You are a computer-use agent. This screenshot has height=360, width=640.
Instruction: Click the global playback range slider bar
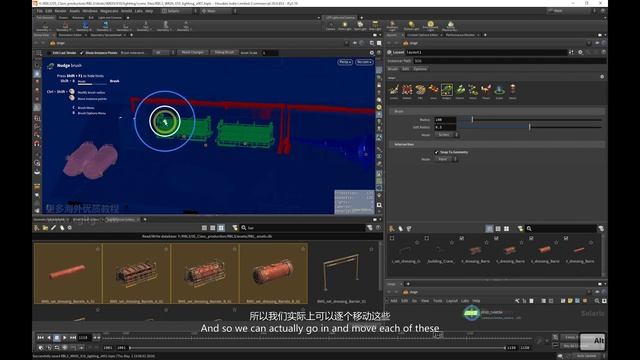pos(317,348)
